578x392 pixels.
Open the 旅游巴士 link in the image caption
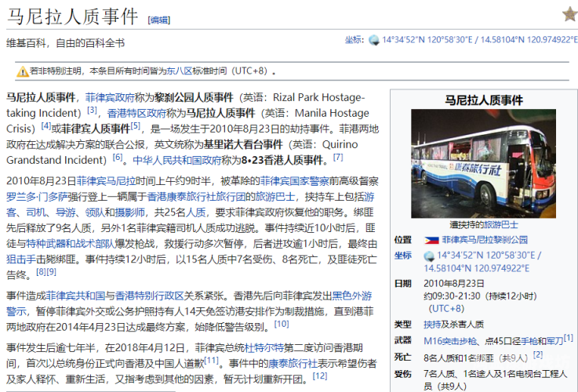pos(500,225)
